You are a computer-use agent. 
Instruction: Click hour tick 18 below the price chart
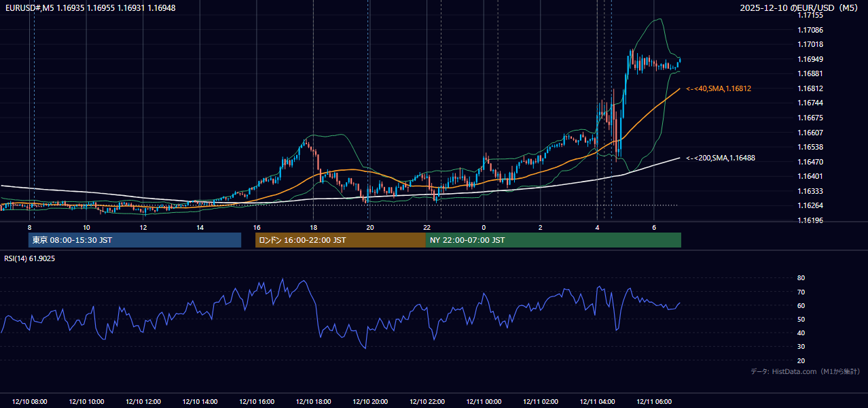point(313,227)
